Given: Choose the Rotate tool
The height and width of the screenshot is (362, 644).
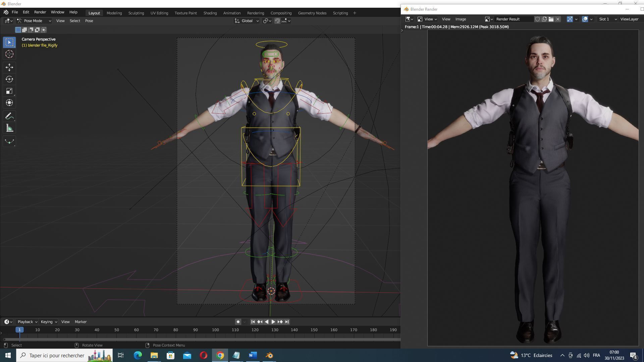Looking at the screenshot, I should tap(9, 79).
